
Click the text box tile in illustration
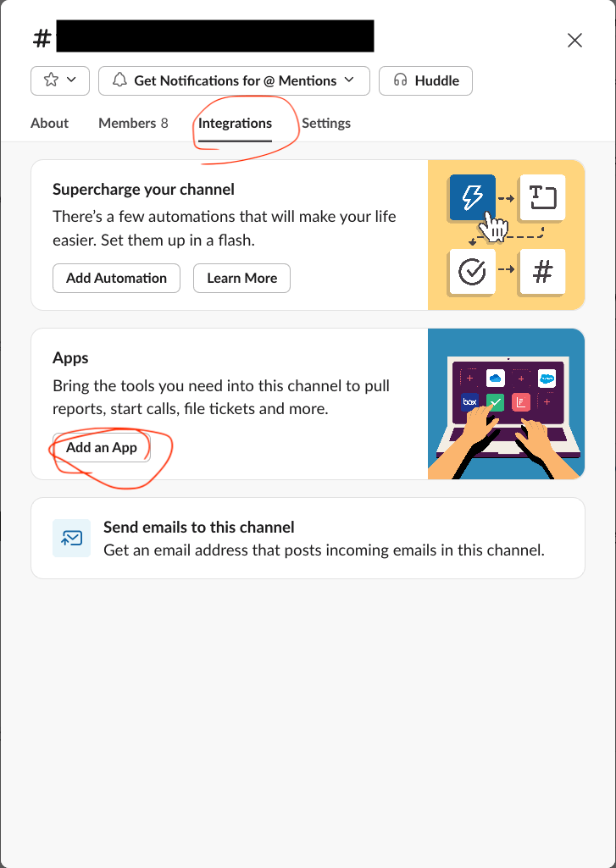click(x=542, y=196)
